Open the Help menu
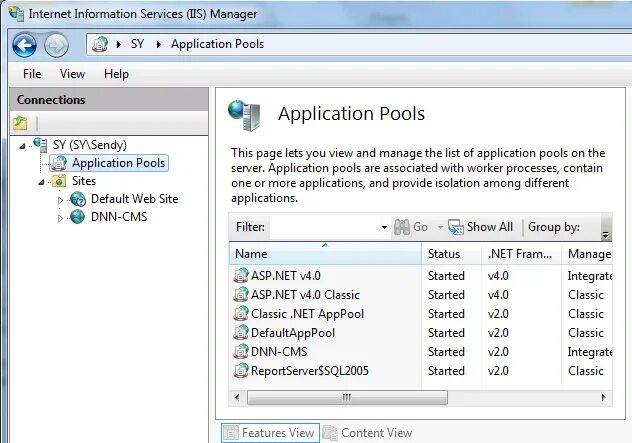Screen dimensions: 632x443 [116, 74]
